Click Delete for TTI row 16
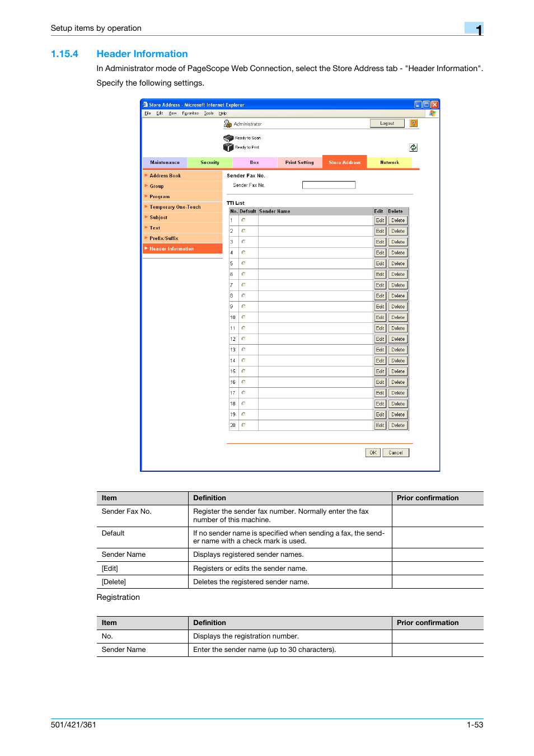Image resolution: width=534 pixels, height=756 pixels. pyautogui.click(x=398, y=382)
